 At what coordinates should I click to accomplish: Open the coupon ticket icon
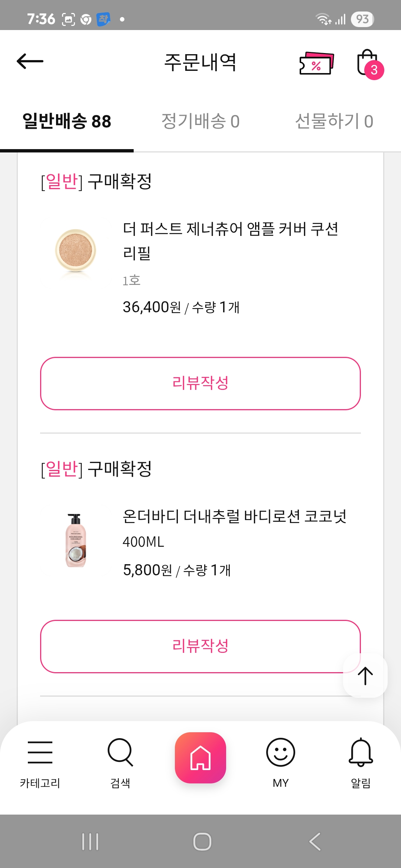[x=316, y=63]
